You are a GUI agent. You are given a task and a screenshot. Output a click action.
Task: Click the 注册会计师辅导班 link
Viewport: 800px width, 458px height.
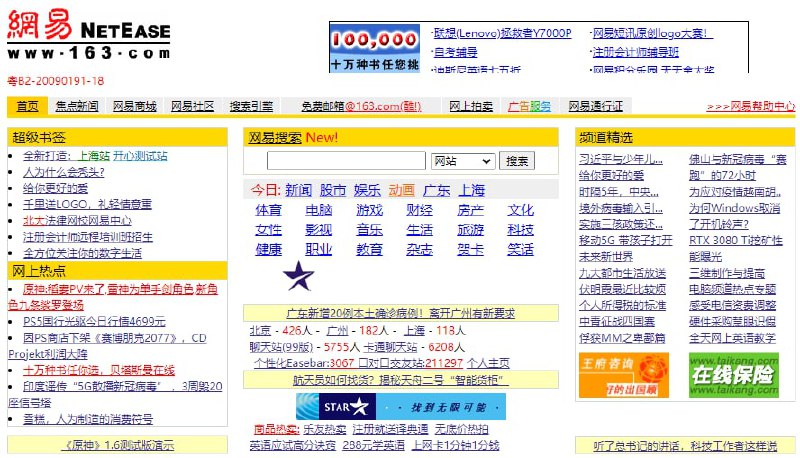pyautogui.click(x=636, y=52)
